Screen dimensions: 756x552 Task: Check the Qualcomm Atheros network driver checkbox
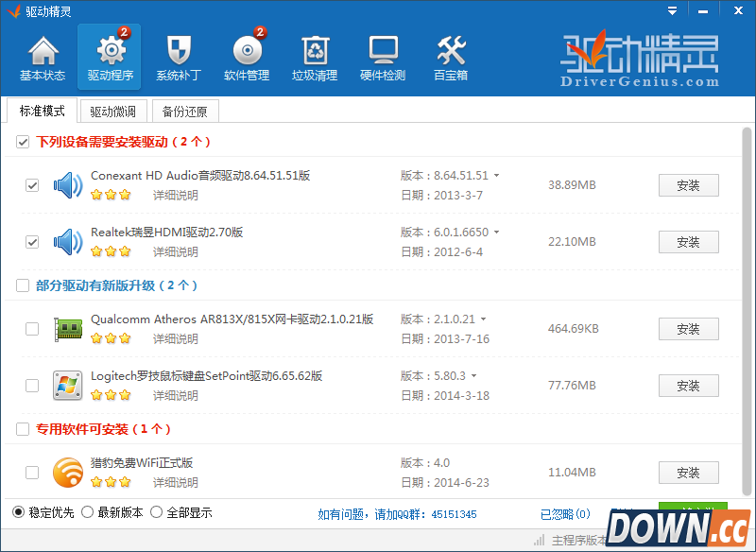click(x=32, y=329)
